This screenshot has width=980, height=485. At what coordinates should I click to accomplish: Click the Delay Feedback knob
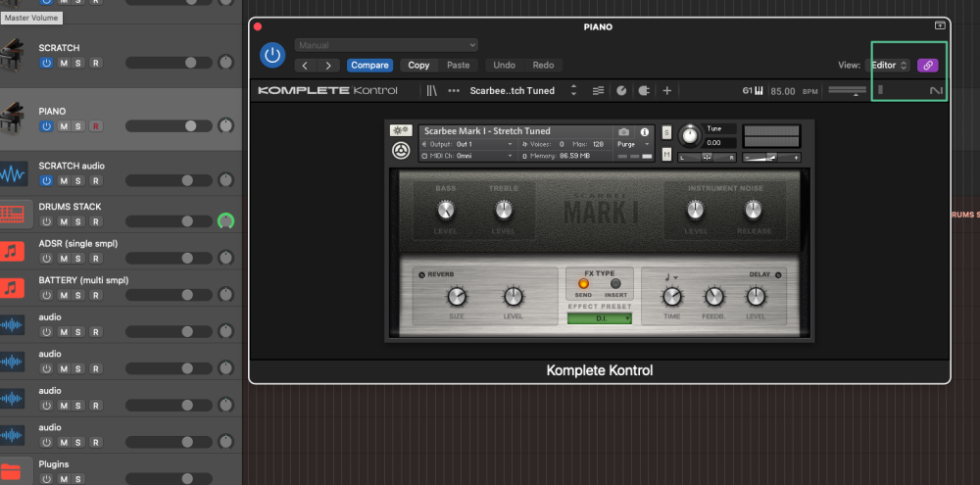pos(713,296)
